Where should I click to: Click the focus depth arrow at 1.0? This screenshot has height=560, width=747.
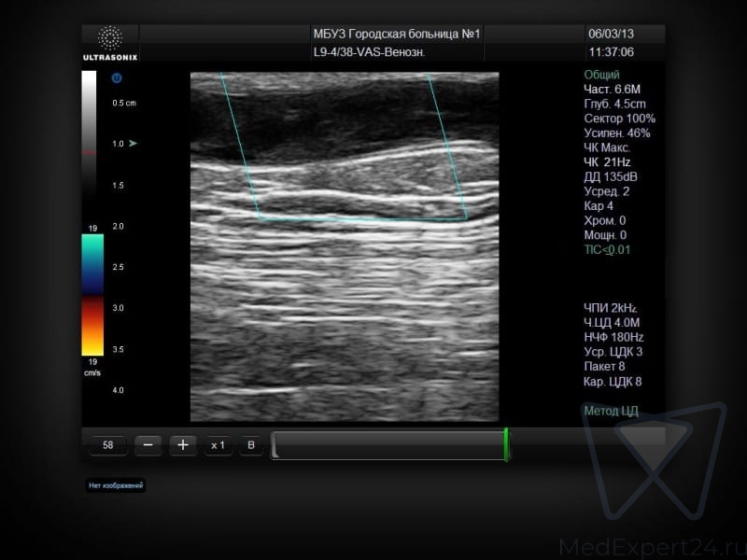133,144
